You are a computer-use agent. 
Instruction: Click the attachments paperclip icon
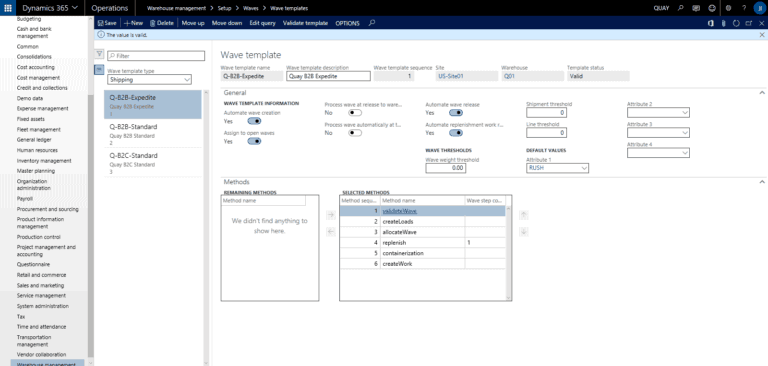[723, 23]
